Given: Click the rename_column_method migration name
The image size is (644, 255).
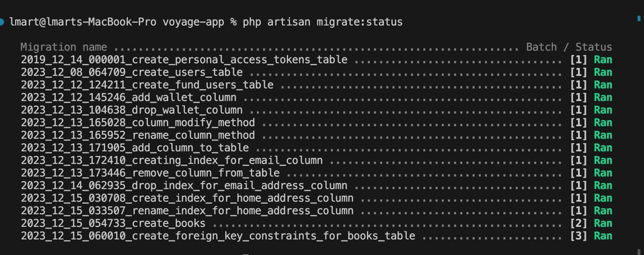Looking at the screenshot, I should click(x=138, y=135).
